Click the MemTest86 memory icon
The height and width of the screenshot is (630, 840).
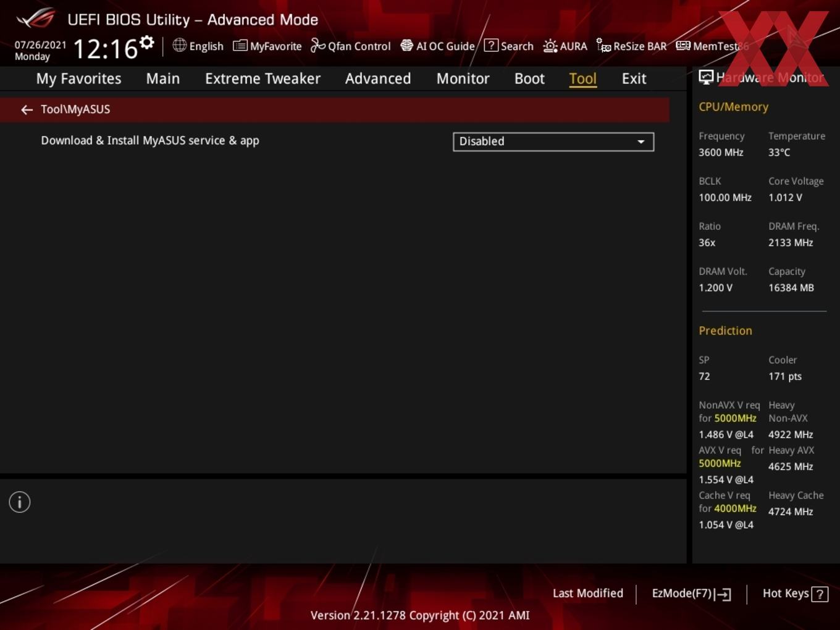pyautogui.click(x=683, y=46)
